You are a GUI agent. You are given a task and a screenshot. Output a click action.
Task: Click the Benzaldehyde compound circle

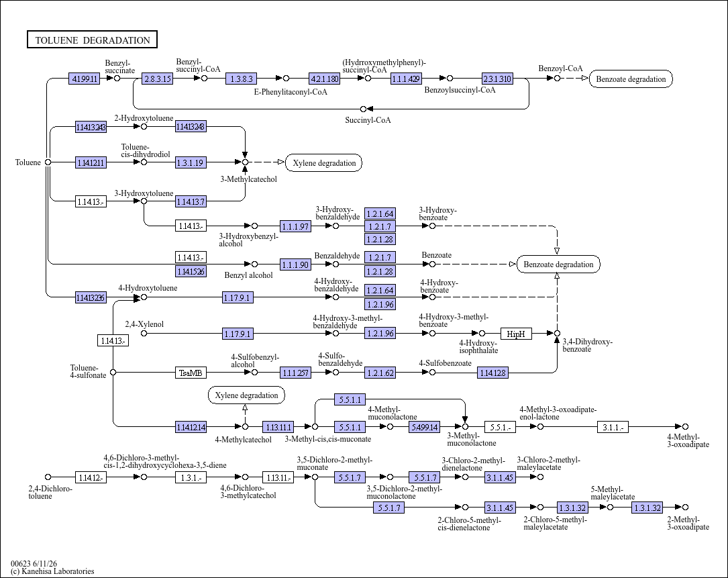tap(335, 264)
